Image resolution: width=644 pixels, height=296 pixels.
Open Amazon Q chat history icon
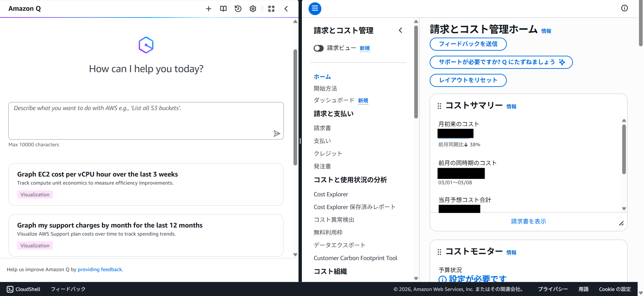(238, 9)
